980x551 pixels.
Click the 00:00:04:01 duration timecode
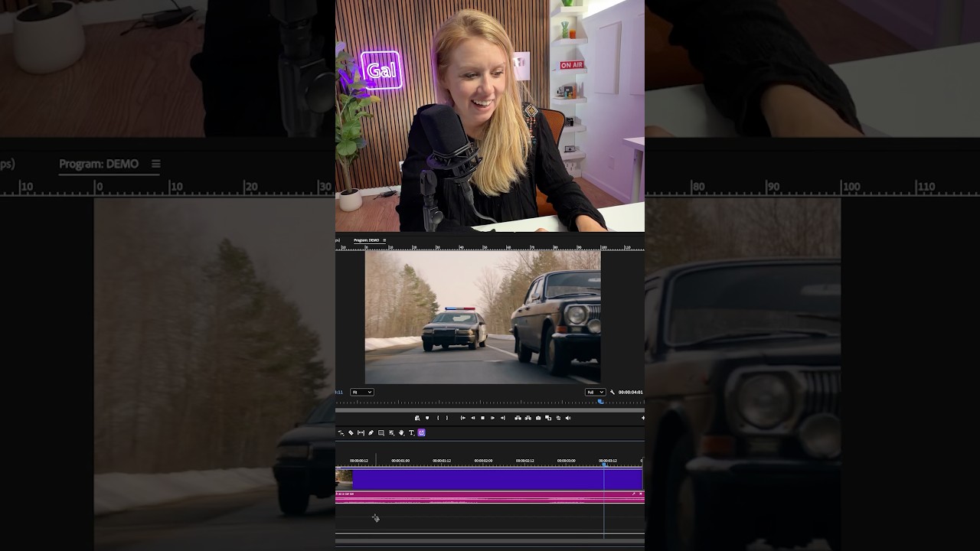[x=630, y=392]
